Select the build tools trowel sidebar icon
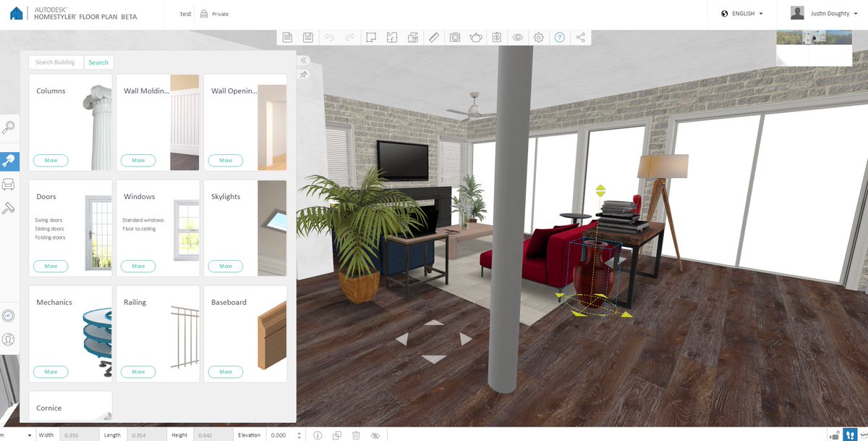Viewport: 868px width, 441px height. [x=9, y=161]
